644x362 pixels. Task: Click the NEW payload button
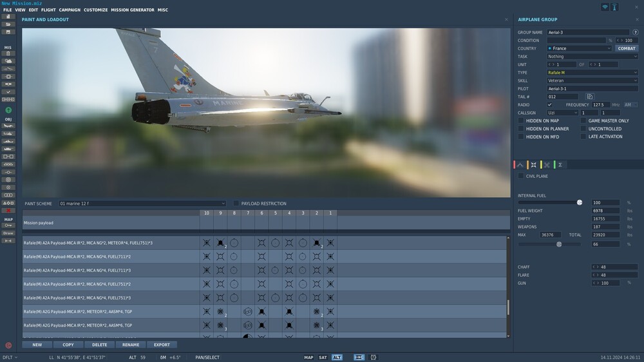[x=37, y=345]
